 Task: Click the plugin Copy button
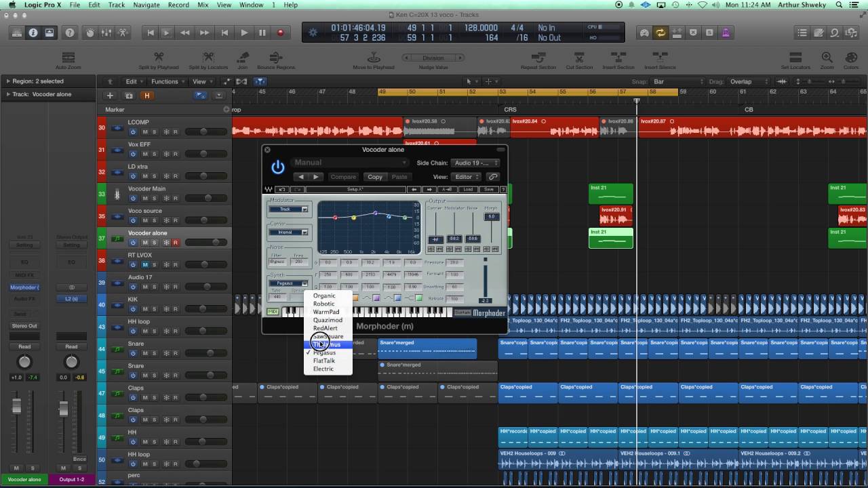click(375, 177)
